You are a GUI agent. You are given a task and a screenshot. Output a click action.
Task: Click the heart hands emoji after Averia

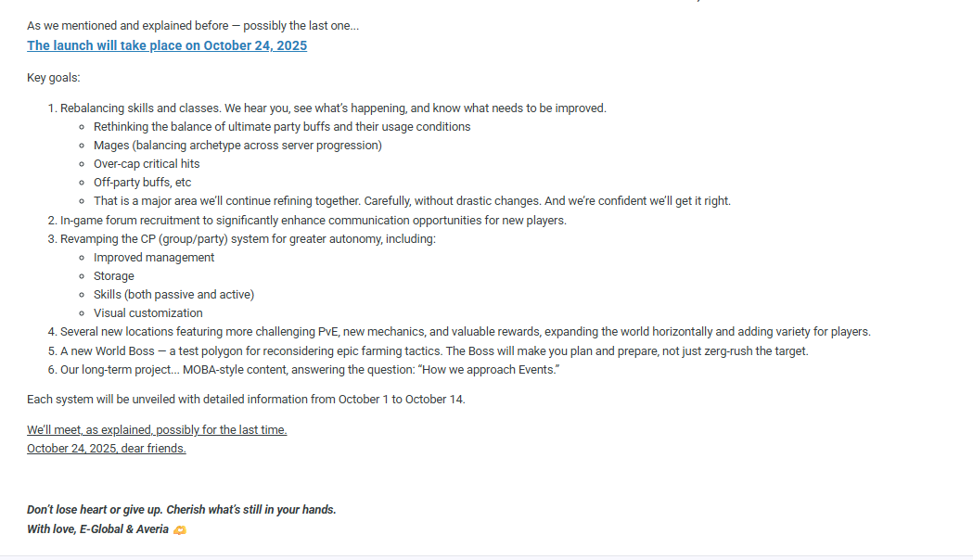coord(180,529)
